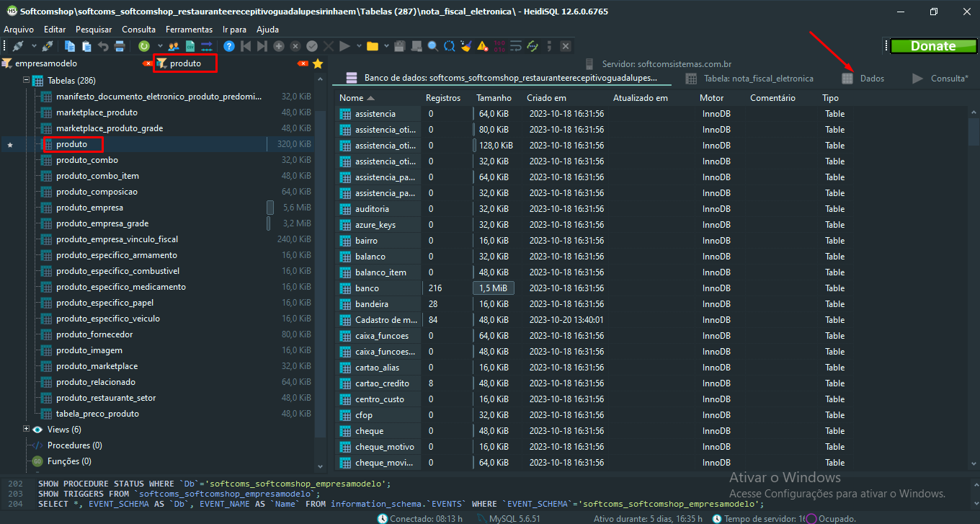Toggle the yellow star favorites filter

[317, 63]
